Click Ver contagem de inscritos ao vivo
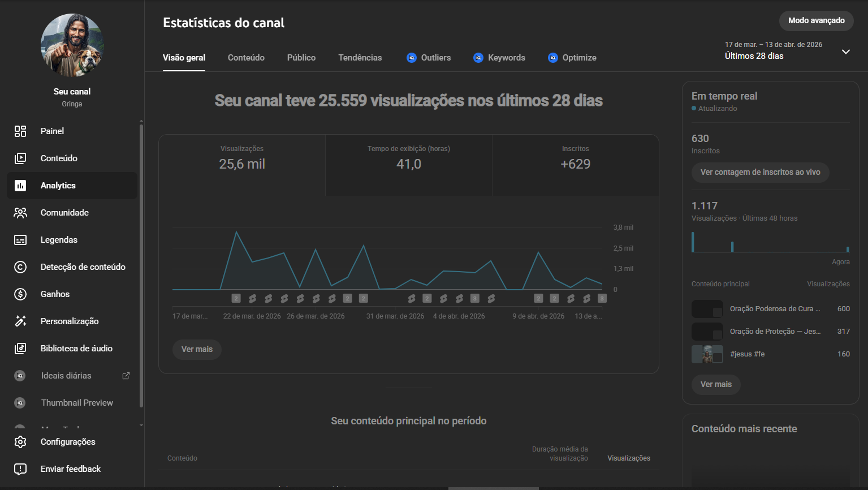The image size is (868, 490). [x=760, y=173]
